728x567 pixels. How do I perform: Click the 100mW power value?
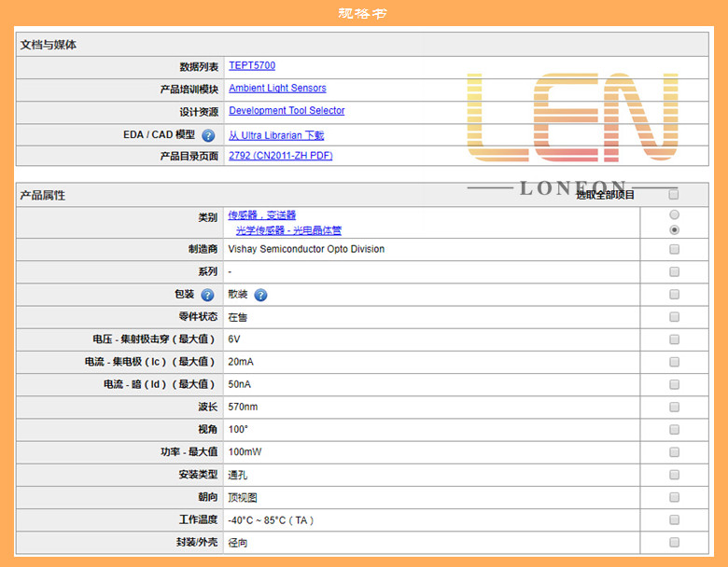(x=245, y=452)
